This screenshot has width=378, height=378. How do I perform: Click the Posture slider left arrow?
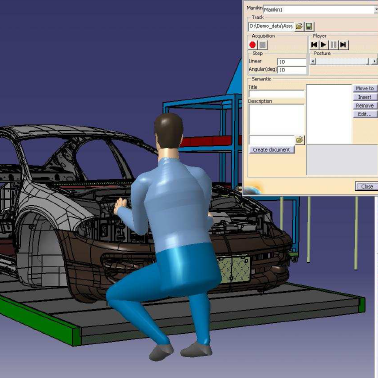pos(313,61)
